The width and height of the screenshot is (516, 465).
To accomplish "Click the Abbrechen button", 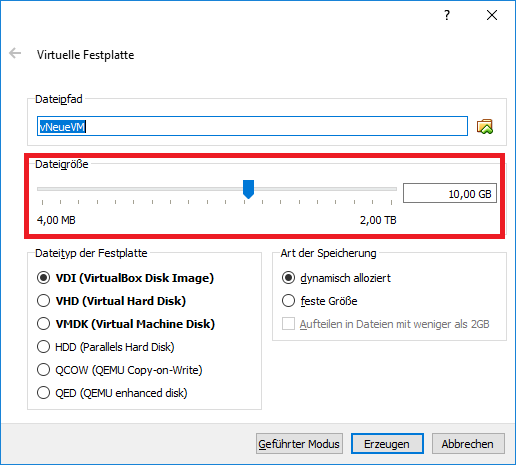I will pos(468,444).
